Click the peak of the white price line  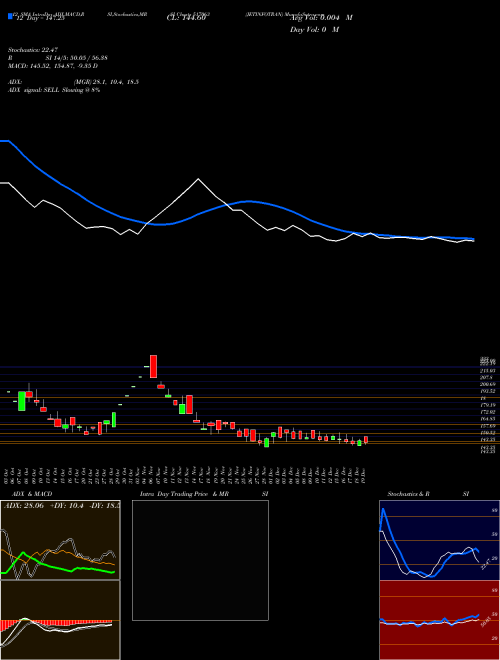point(198,179)
